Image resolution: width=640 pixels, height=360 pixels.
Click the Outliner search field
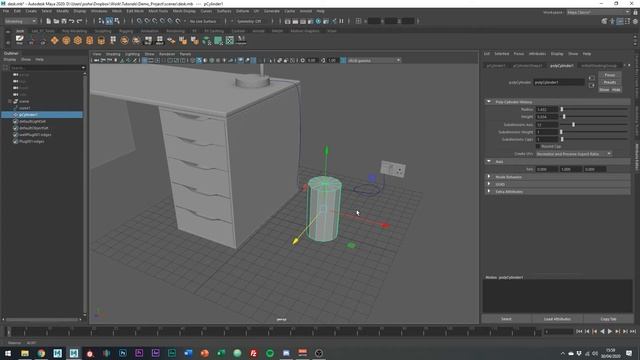click(x=47, y=68)
